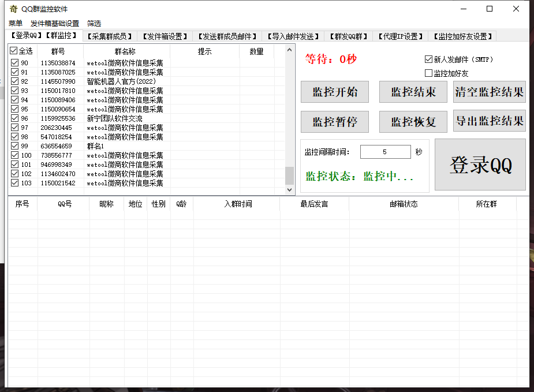Toggle the 全选 select-all checkbox

[x=14, y=51]
